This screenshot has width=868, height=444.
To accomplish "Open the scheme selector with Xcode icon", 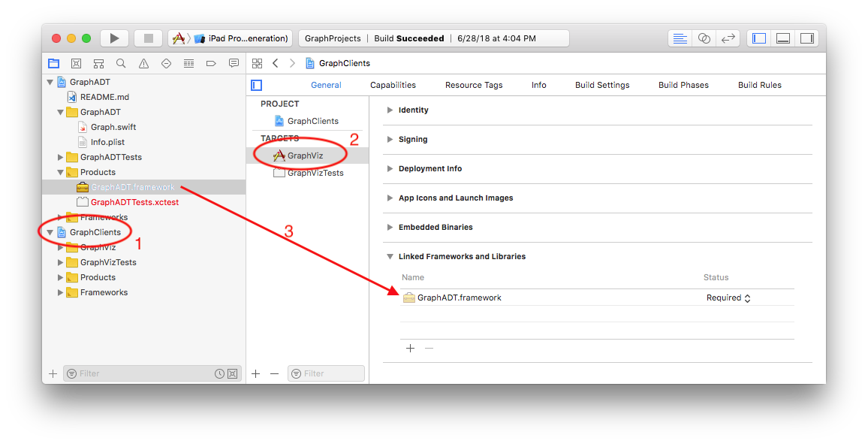I will (x=178, y=38).
